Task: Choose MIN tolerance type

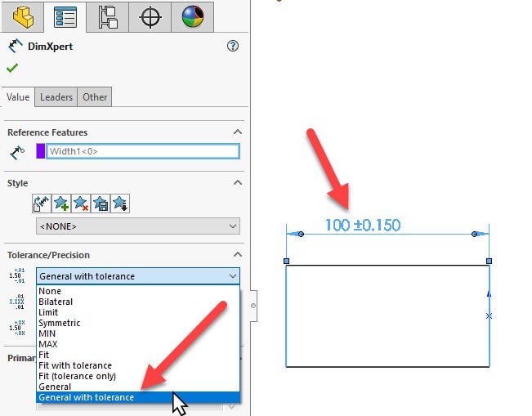Action: pos(138,333)
